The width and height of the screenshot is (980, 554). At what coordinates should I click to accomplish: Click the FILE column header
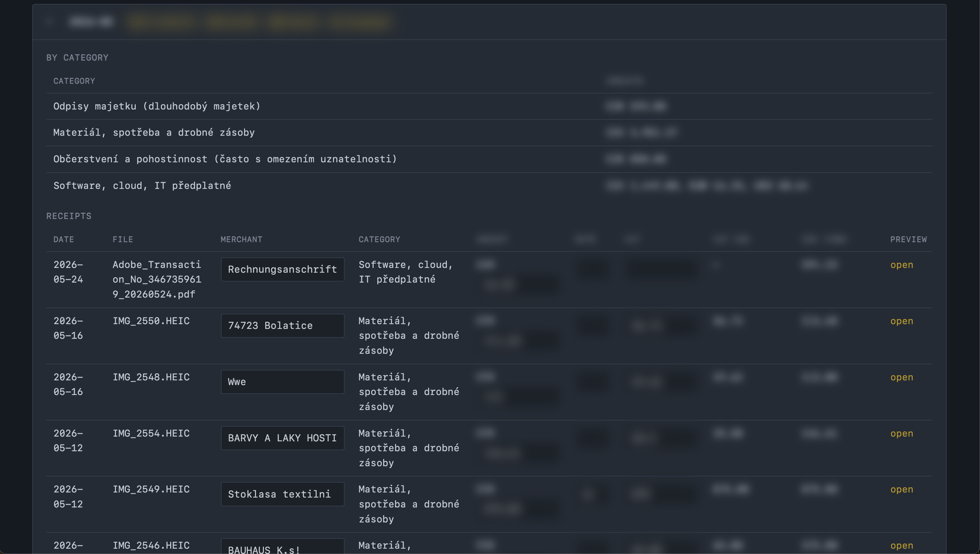coord(123,240)
